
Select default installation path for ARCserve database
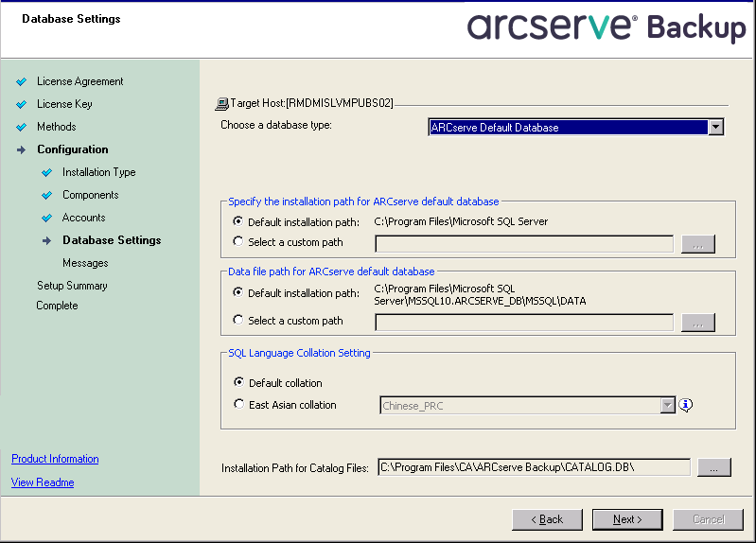pyautogui.click(x=237, y=221)
